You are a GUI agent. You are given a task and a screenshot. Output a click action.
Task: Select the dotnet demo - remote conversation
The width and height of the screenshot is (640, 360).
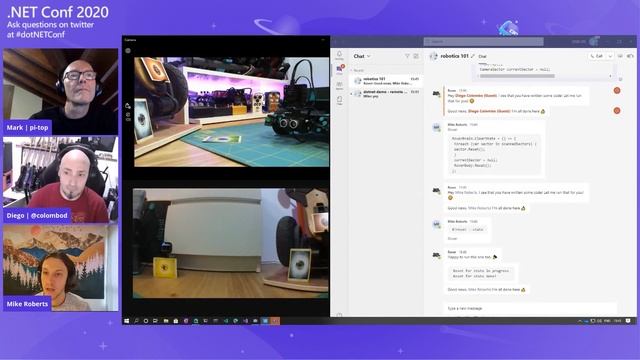coord(386,94)
